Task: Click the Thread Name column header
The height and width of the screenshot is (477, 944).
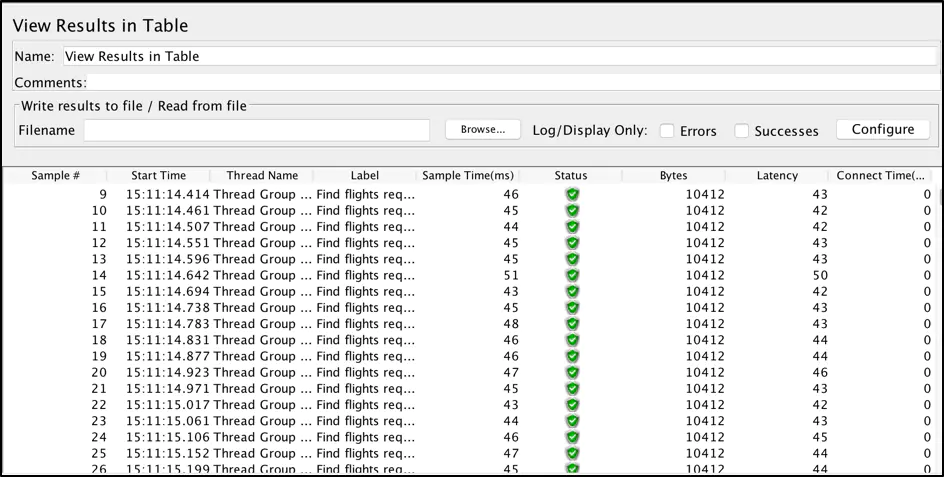Action: pyautogui.click(x=262, y=176)
